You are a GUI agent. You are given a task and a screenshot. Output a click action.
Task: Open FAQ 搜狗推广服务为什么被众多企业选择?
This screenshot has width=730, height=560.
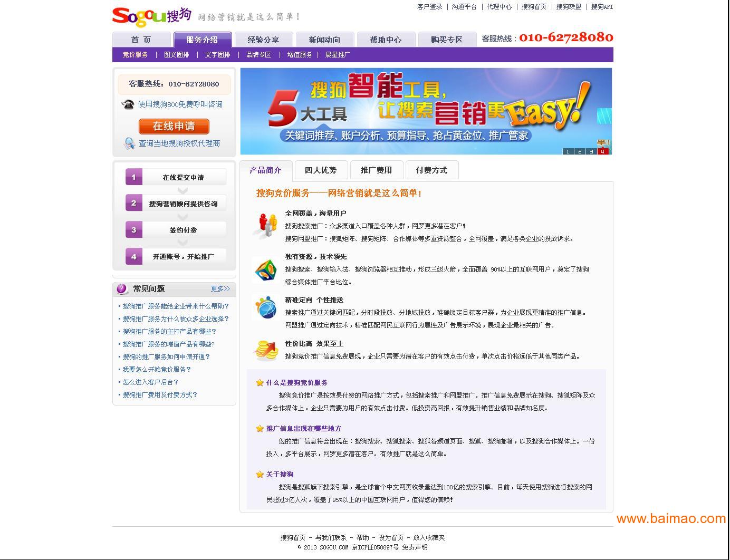pyautogui.click(x=176, y=319)
